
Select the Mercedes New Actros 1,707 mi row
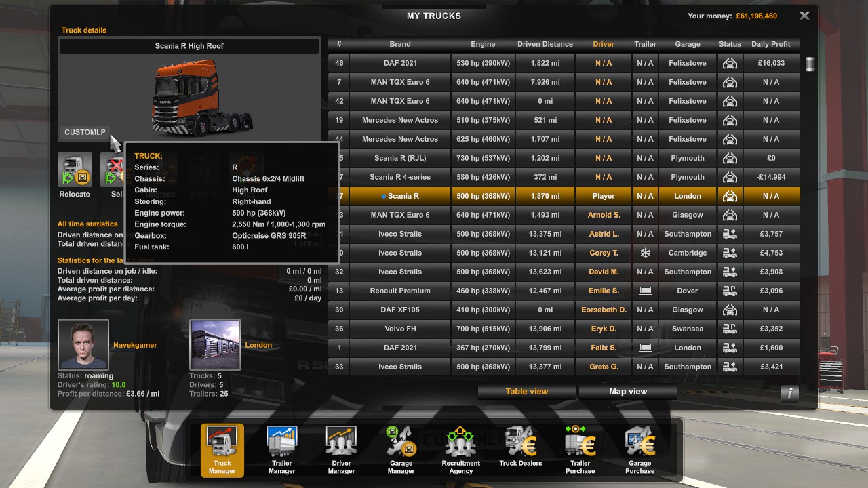[x=564, y=139]
